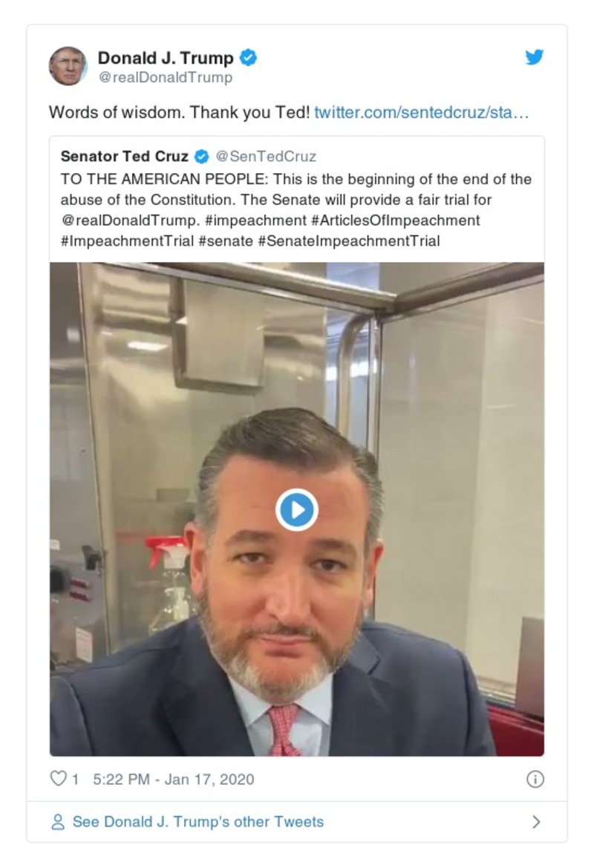Screen dimensions: 594x868
Task: Click the verified badge beside Senator Ted Cruz
Action: click(201, 157)
